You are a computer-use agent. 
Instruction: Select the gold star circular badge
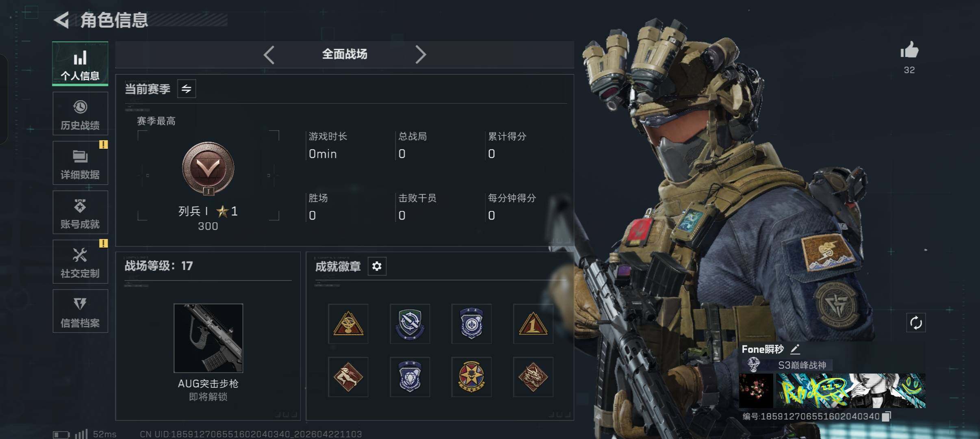click(x=471, y=377)
